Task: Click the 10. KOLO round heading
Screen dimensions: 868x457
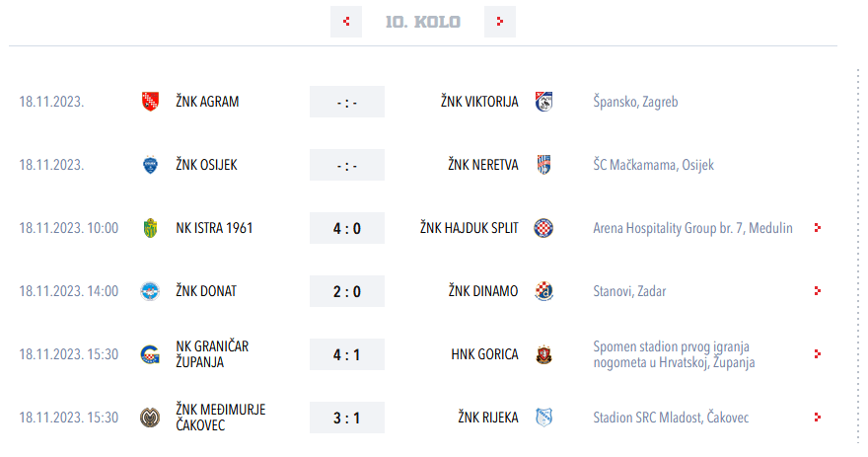Action: tap(423, 22)
